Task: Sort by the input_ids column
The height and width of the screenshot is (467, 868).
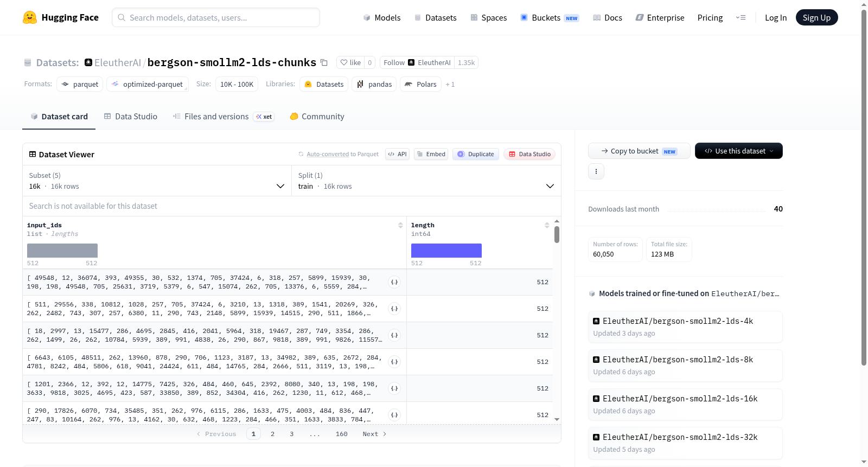Action: coord(400,225)
